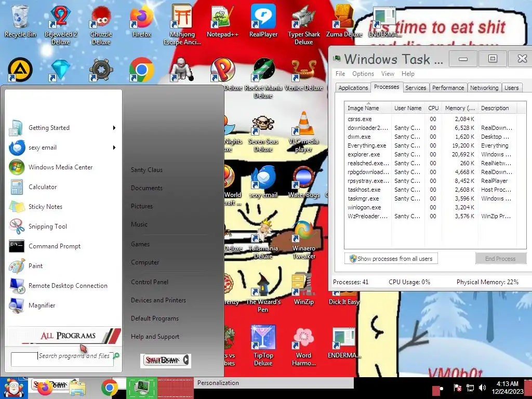
Task: Open The Wizard's Pen shortcut
Action: coord(263,292)
